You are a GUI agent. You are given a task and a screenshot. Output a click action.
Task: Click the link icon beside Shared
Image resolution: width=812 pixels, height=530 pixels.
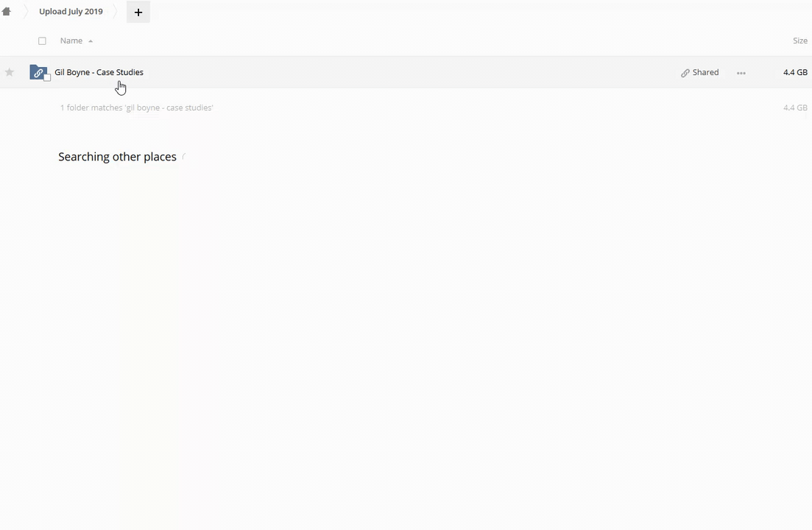click(685, 73)
